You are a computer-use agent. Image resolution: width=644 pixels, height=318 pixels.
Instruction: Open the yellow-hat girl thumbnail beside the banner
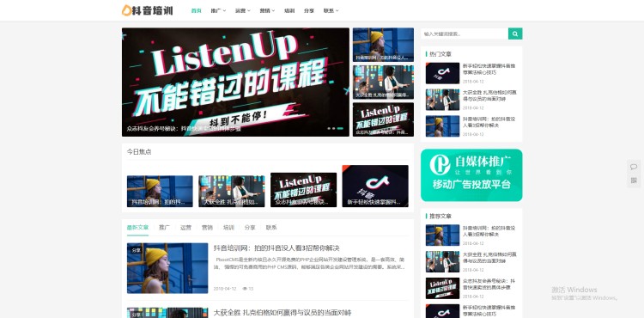coord(383,45)
